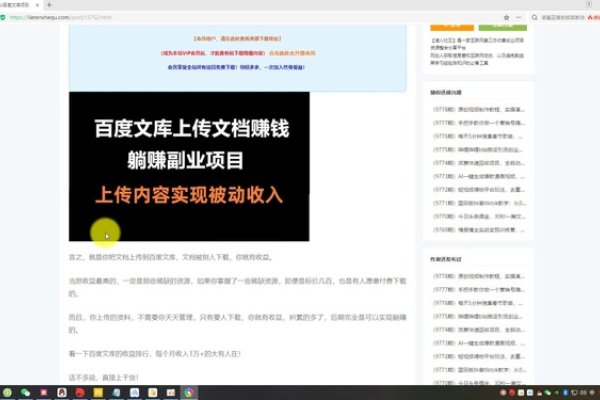This screenshot has height=400, width=600.
Task: Click the orange button in the sidebar card
Action: point(452,26)
